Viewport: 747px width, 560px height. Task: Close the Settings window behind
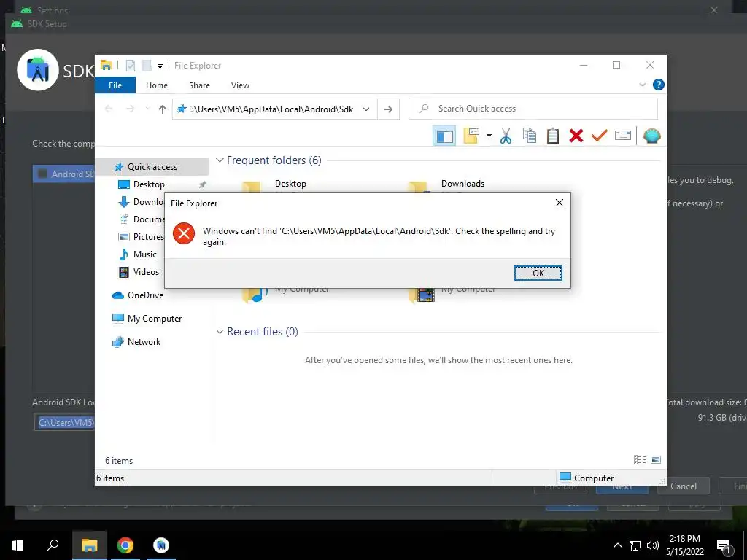click(713, 10)
